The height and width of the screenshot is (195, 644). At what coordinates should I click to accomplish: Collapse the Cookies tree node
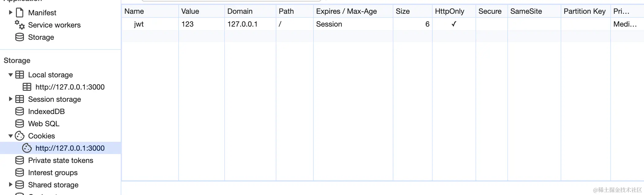(10, 136)
